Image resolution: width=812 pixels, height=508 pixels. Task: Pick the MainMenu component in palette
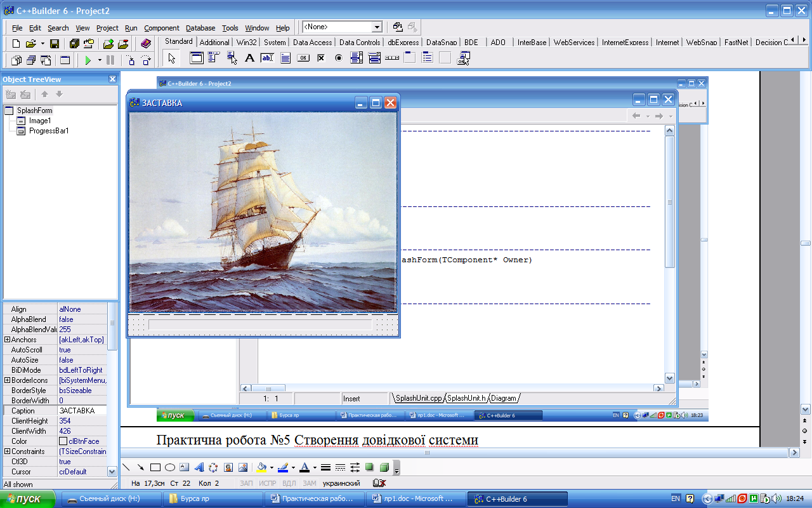[x=214, y=58]
